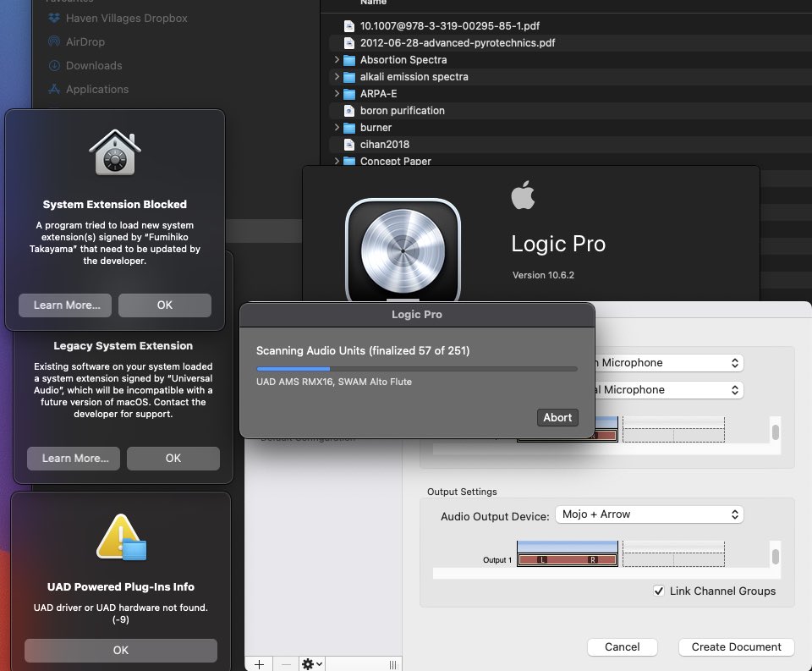Screen dimensions: 812x671
Task: Select AirDrop in Finder sidebar
Action: tap(85, 41)
